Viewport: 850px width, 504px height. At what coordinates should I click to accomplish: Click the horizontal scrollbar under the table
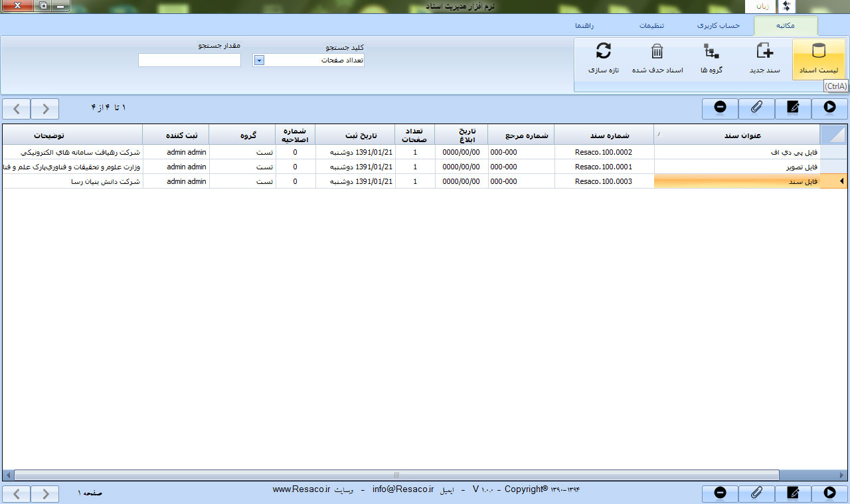tap(396, 475)
